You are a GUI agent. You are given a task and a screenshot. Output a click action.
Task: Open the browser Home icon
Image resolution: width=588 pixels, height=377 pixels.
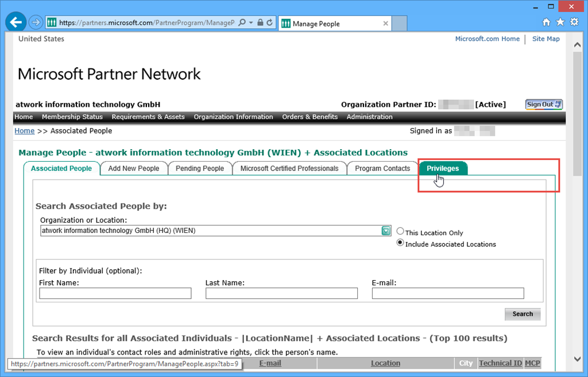click(547, 22)
